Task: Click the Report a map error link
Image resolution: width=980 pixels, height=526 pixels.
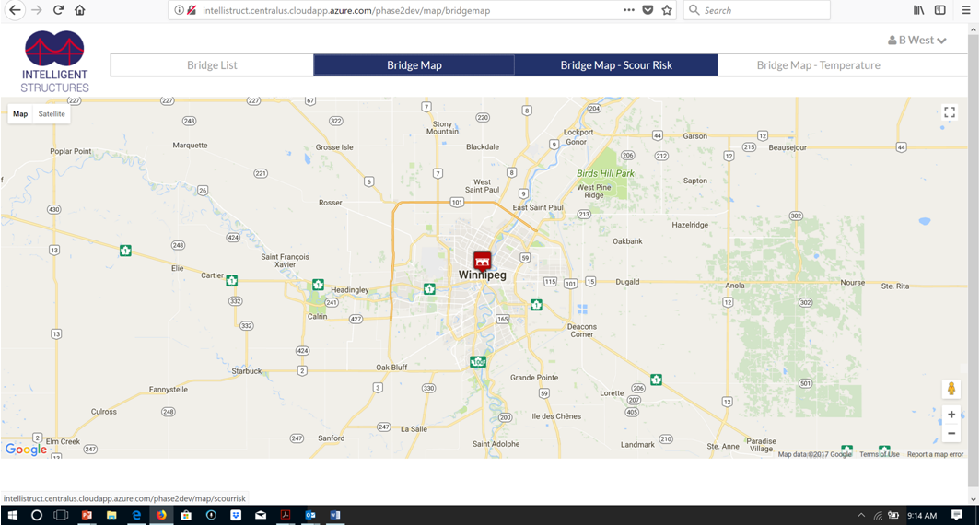Action: (935, 454)
